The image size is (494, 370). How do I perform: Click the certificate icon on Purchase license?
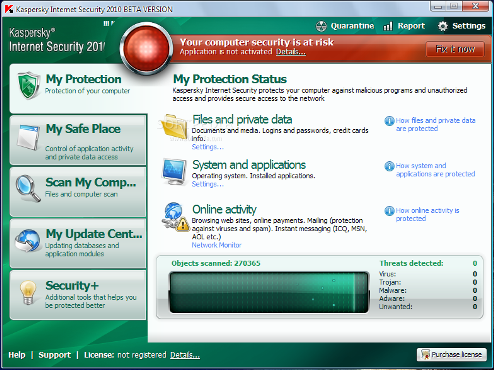click(425, 354)
